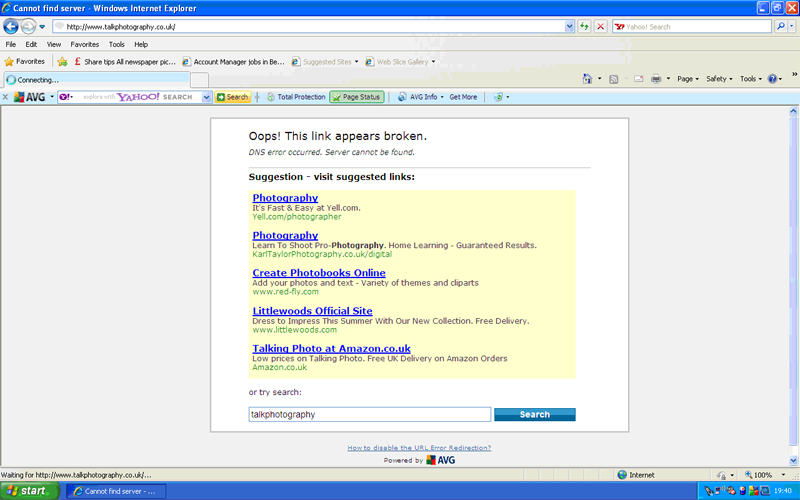Click the browser Back arrow button
800x500 pixels.
[11, 26]
